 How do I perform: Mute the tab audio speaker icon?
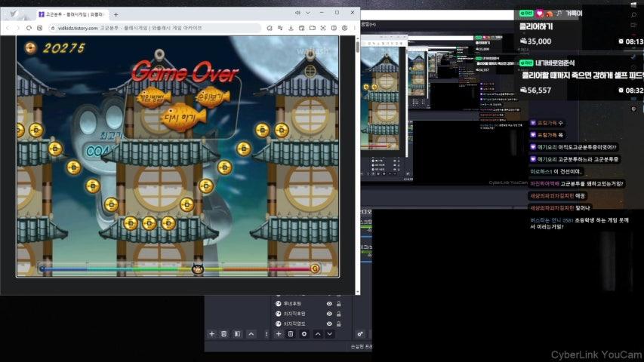pyautogui.click(x=297, y=13)
